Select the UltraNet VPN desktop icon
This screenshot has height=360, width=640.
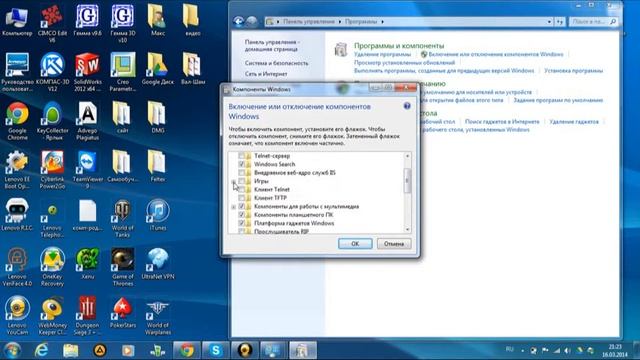pos(158,264)
